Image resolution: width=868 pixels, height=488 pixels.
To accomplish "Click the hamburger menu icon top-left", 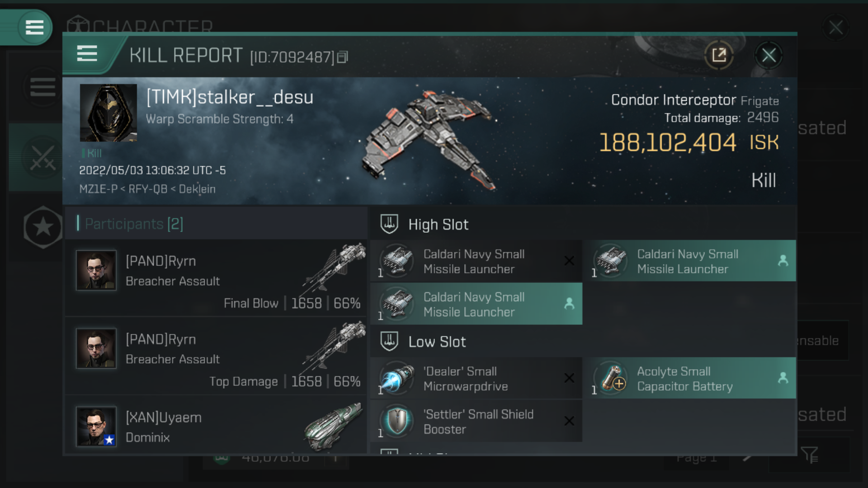I will tap(34, 26).
